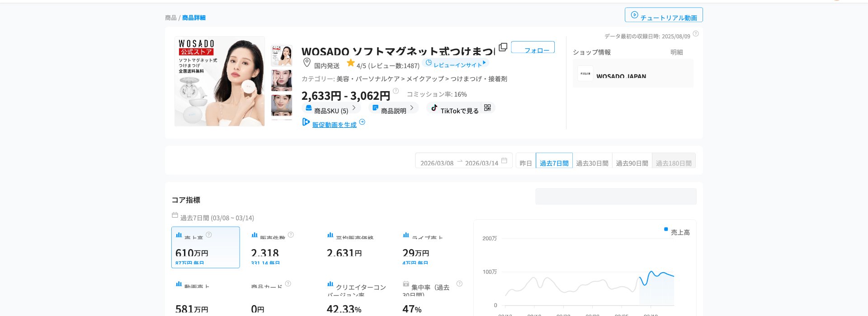Select the 平均販売価格 2,631円 metric card
868x316 pixels.
point(357,247)
